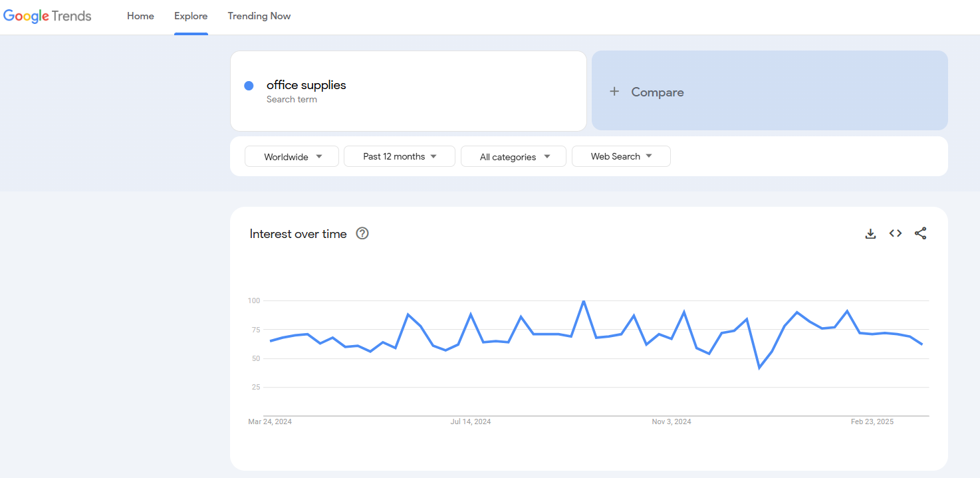Click the Jul 14, 2024 axis label
The image size is (980, 478).
(471, 421)
